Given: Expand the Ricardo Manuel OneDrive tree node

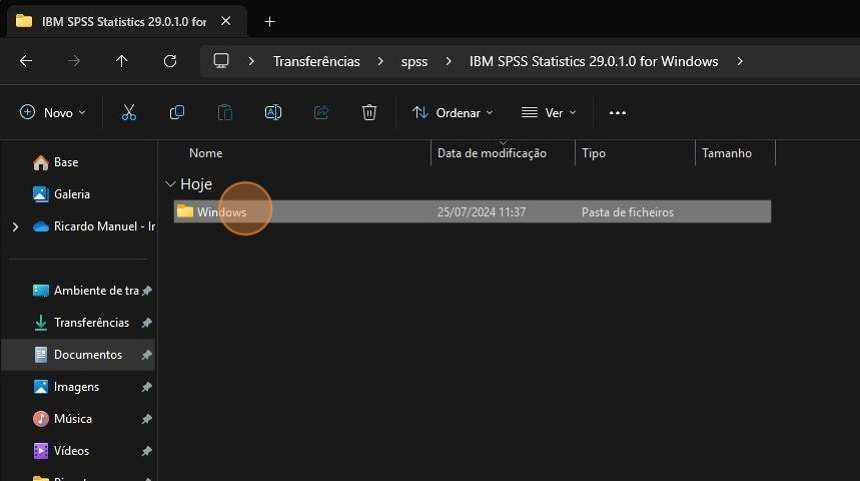Looking at the screenshot, I should pyautogui.click(x=15, y=227).
